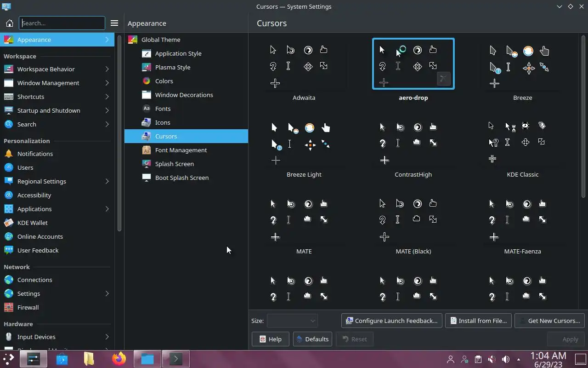Click in the Search settings field
The image size is (588, 368).
pos(62,23)
